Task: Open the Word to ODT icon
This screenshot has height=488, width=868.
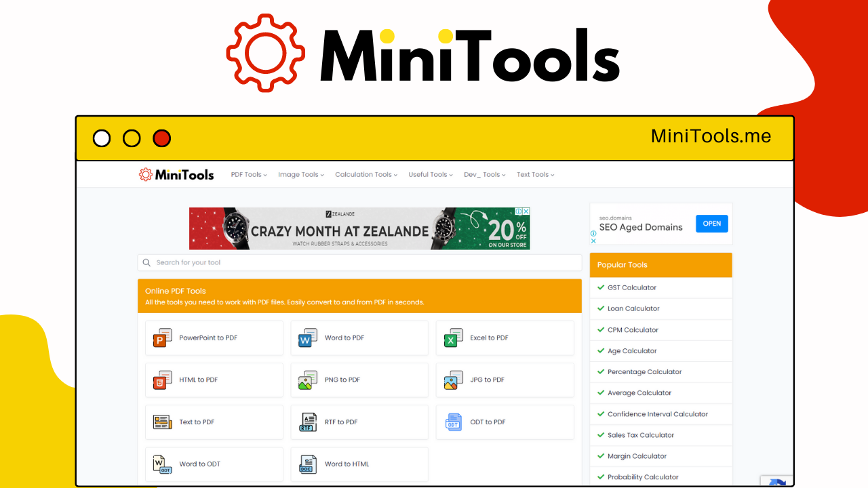Action: 163,464
